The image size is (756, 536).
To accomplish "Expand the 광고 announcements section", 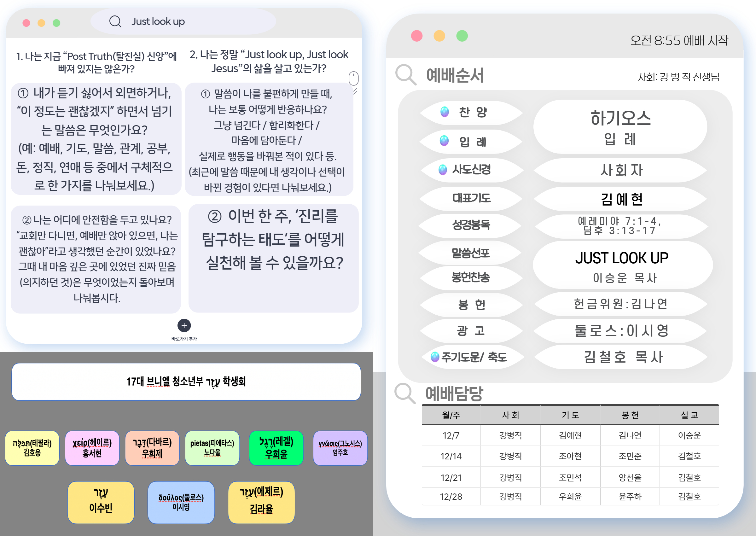I will tap(470, 331).
